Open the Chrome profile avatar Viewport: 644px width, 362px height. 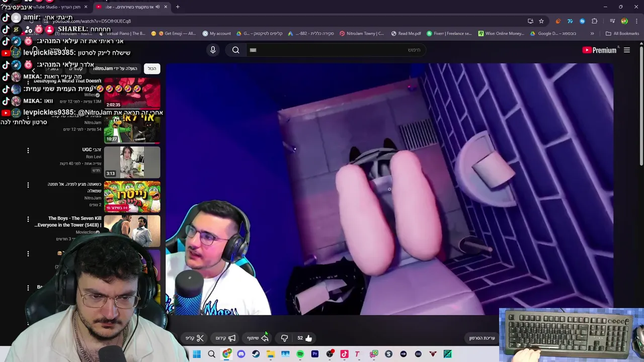624,21
